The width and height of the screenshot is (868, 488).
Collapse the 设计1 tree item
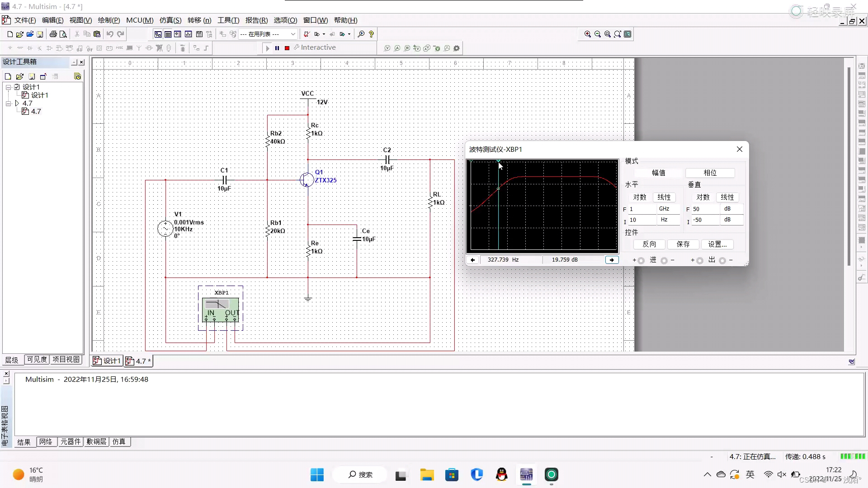click(8, 86)
